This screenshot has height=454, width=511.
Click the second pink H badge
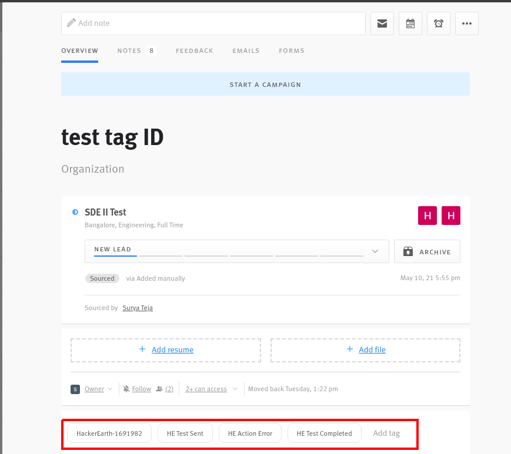pos(451,215)
